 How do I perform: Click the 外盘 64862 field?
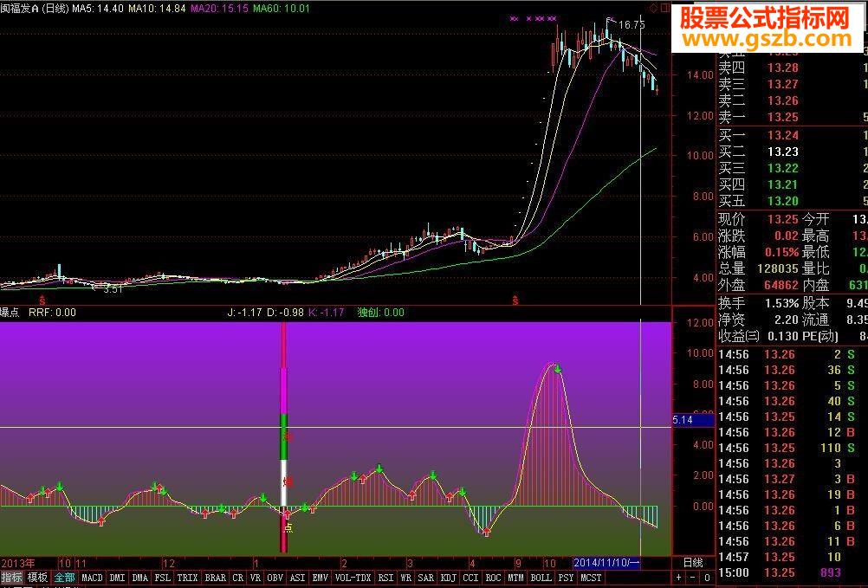click(758, 285)
